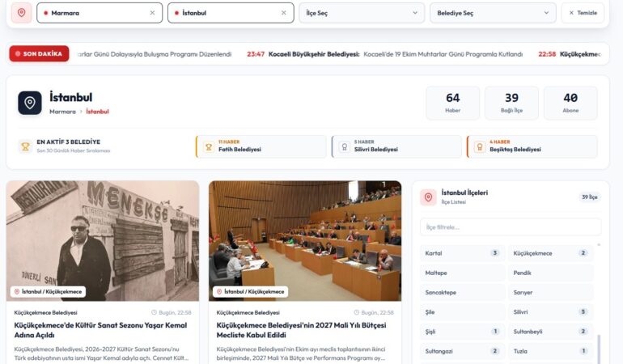This screenshot has width=623, height=364.
Task: Open Kocaeli Büyükşehir Belediyesi ticker news
Action: click(384, 54)
